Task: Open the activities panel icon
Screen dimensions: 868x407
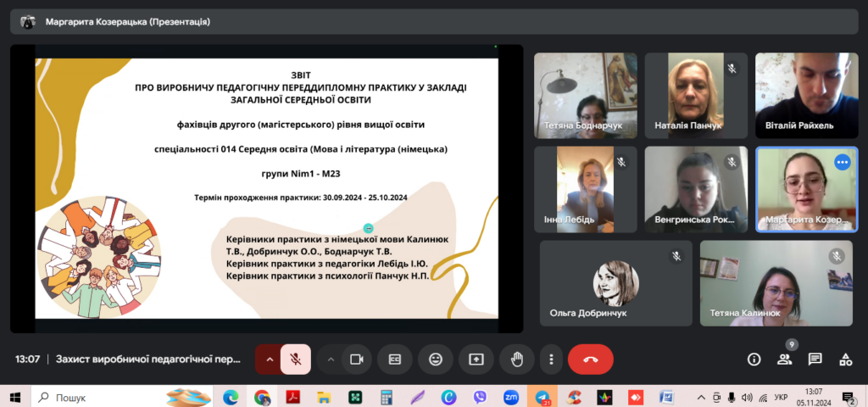Action: (x=845, y=359)
